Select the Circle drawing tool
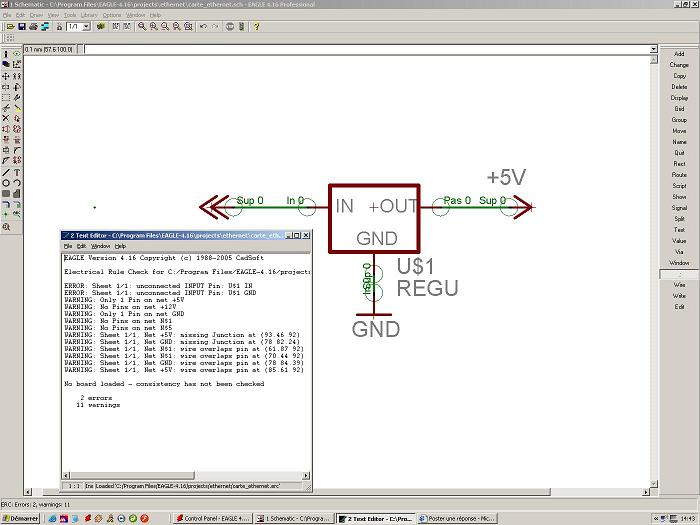 tap(7, 183)
